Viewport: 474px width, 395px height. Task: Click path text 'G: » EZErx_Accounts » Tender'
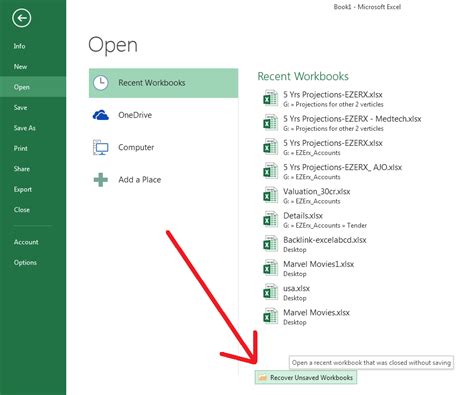click(x=325, y=226)
